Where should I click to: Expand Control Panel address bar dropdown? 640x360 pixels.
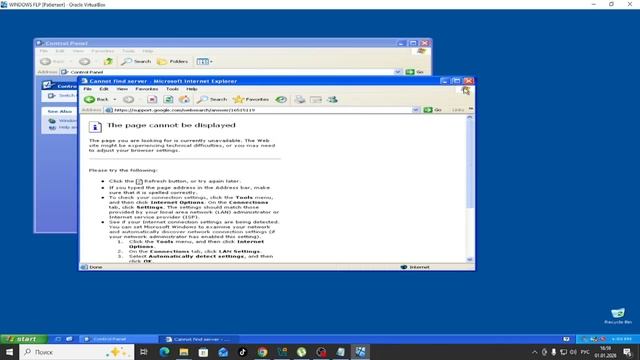click(x=398, y=72)
